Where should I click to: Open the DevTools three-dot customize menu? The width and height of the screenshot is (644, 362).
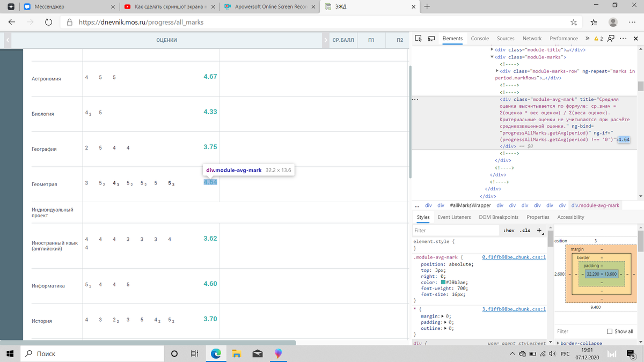[x=623, y=39]
